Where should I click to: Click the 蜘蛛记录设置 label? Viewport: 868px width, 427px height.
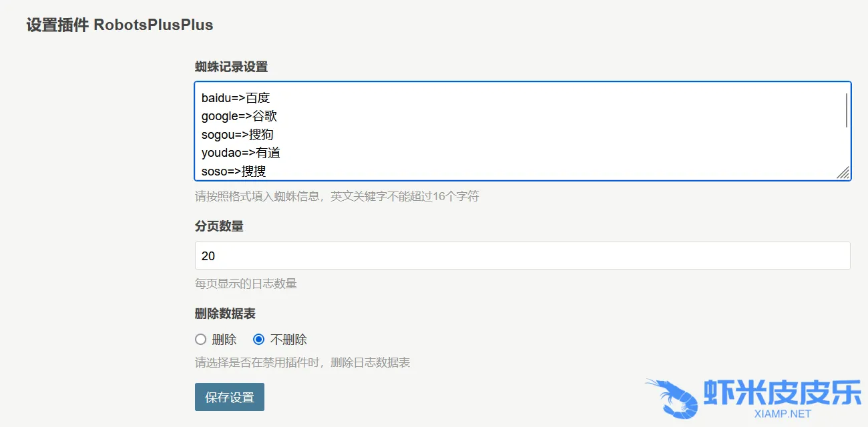coord(231,67)
